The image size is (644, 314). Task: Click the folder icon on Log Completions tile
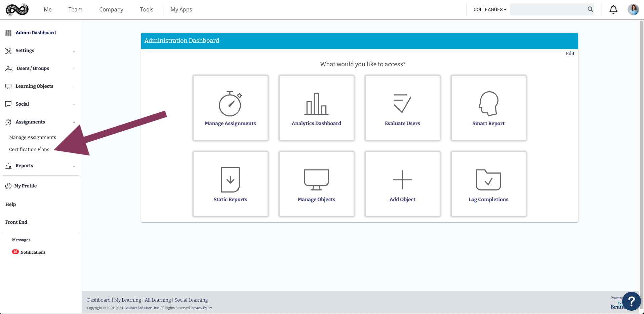[x=488, y=180]
